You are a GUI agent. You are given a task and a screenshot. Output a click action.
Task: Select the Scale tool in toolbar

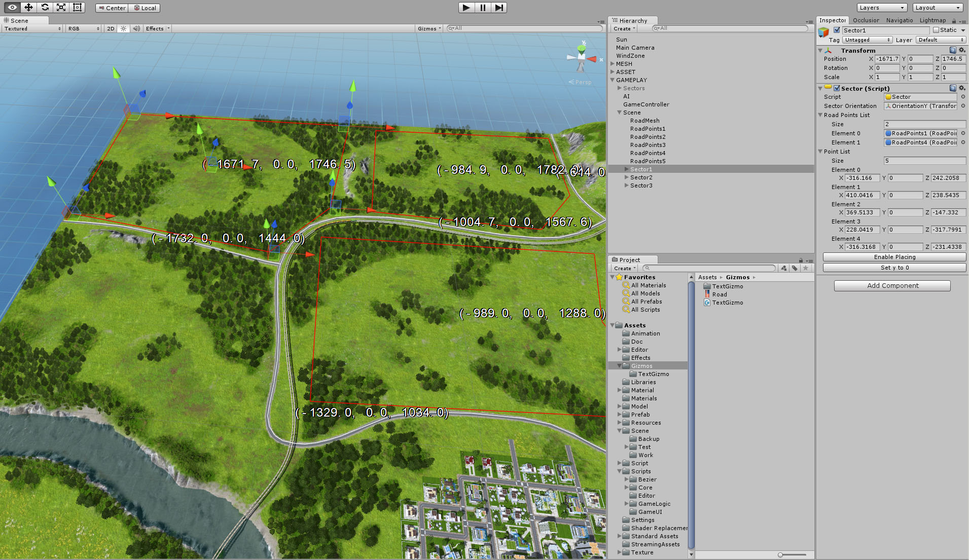pyautogui.click(x=61, y=7)
